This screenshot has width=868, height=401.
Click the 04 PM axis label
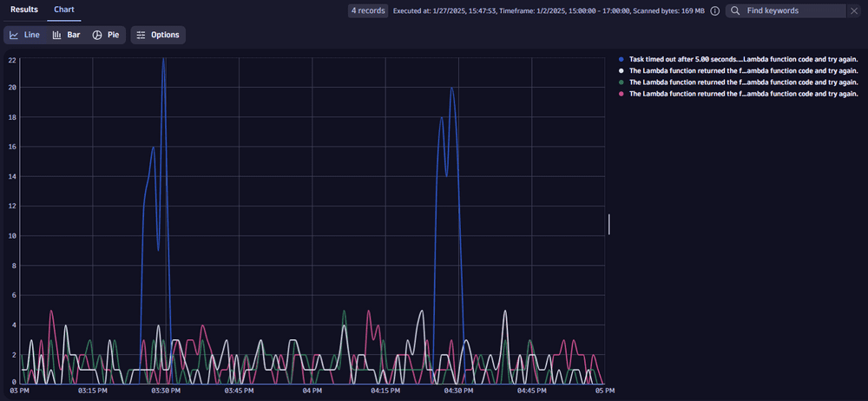tap(312, 391)
